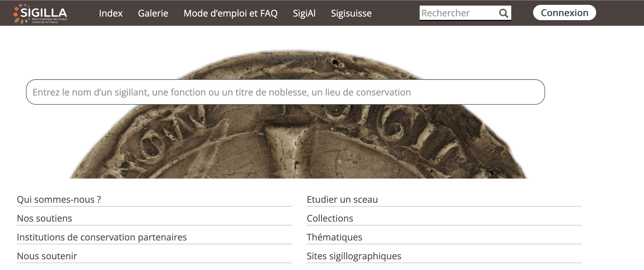The width and height of the screenshot is (644, 270).
Task: Go to the Galerie page
Action: [153, 13]
